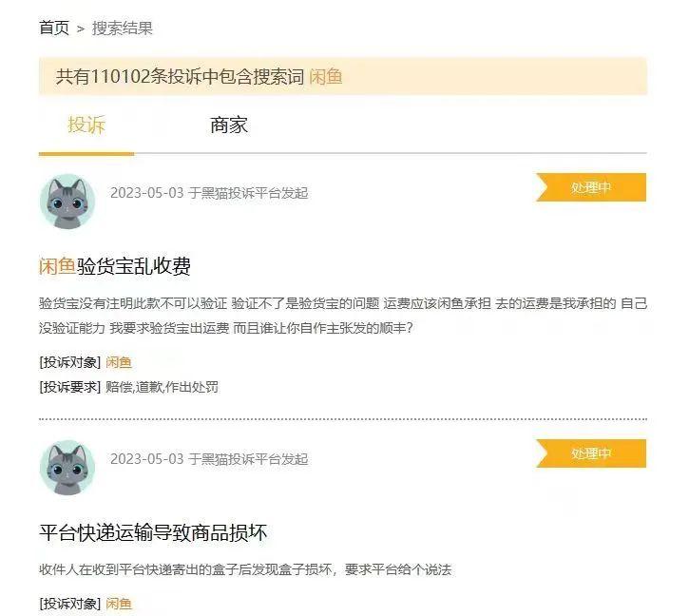689x616 pixels.
Task: Click 闲鱼 link after second 投诉对象
Action: pyautogui.click(x=119, y=604)
